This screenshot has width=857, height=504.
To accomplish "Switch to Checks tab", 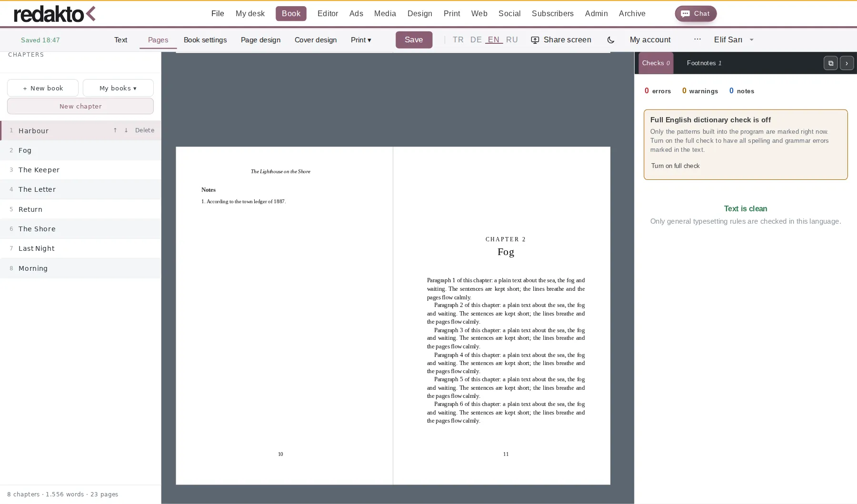I will coord(656,63).
